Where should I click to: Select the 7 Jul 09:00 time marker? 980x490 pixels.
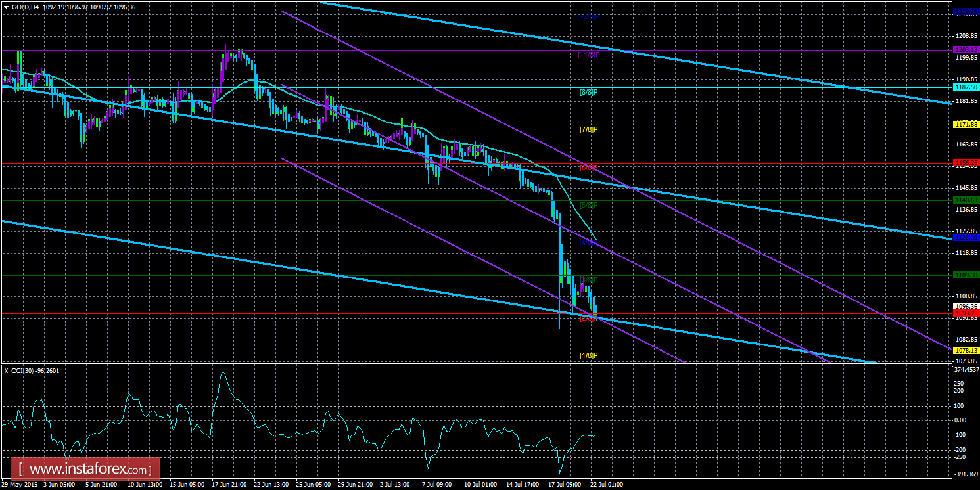point(437,485)
